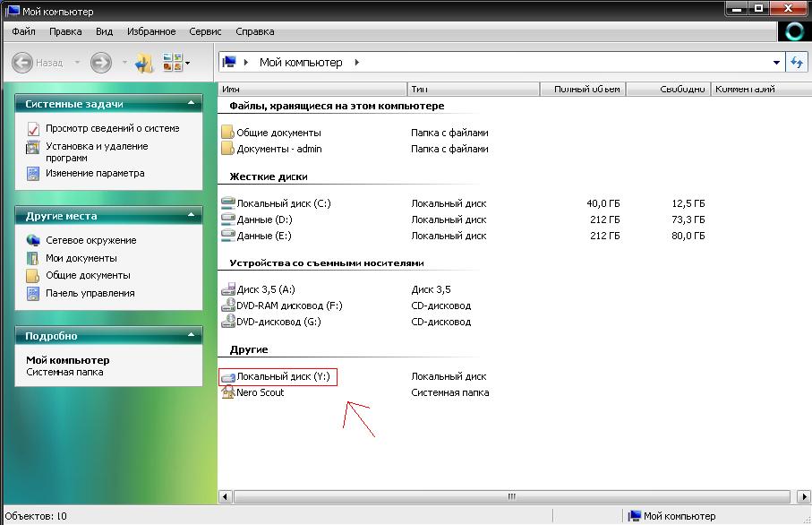Open the Избранное menu
This screenshot has width=812, height=525.
pyautogui.click(x=150, y=31)
